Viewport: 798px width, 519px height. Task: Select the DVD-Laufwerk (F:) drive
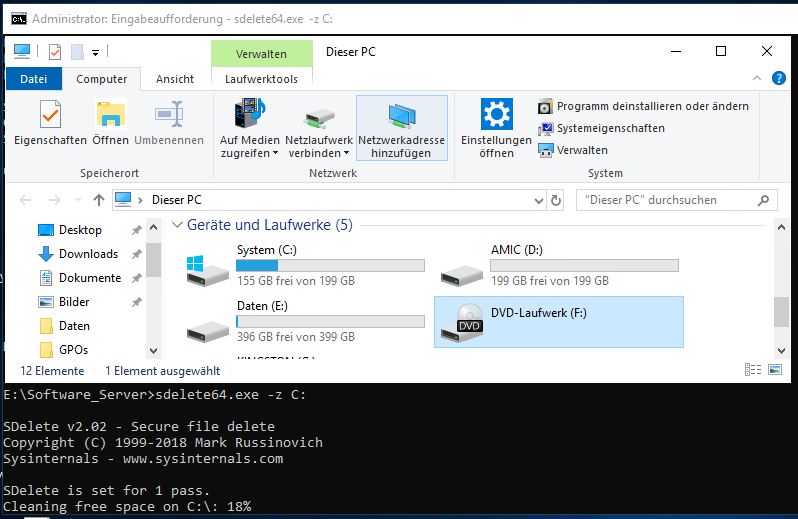pyautogui.click(x=558, y=321)
